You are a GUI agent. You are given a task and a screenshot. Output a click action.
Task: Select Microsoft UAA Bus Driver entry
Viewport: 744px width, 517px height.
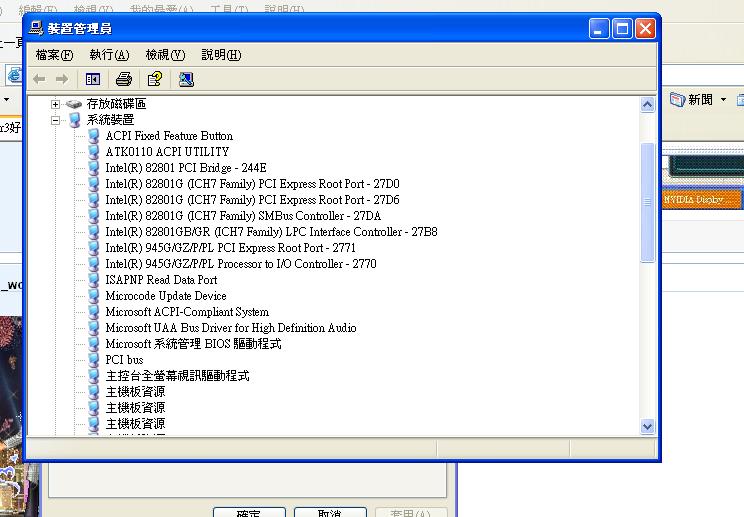pyautogui.click(x=231, y=328)
